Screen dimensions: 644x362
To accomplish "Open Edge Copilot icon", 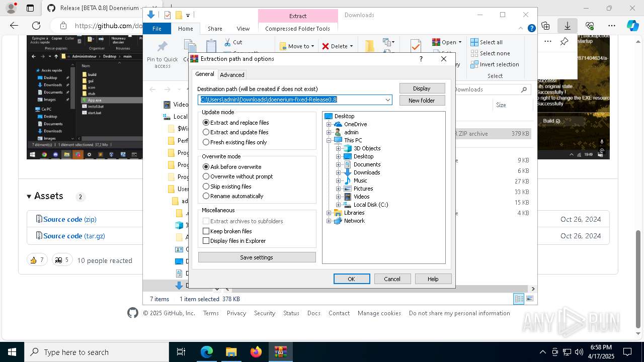I will pyautogui.click(x=632, y=26).
